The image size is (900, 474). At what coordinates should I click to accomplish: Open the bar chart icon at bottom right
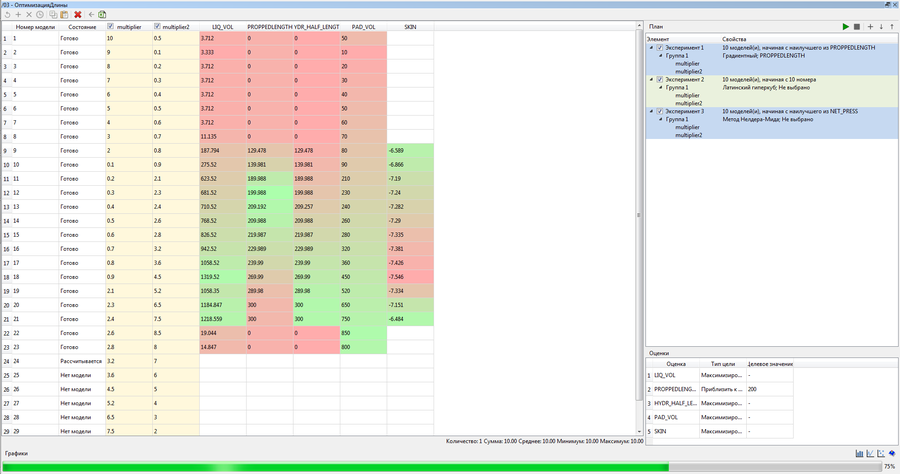(860, 453)
